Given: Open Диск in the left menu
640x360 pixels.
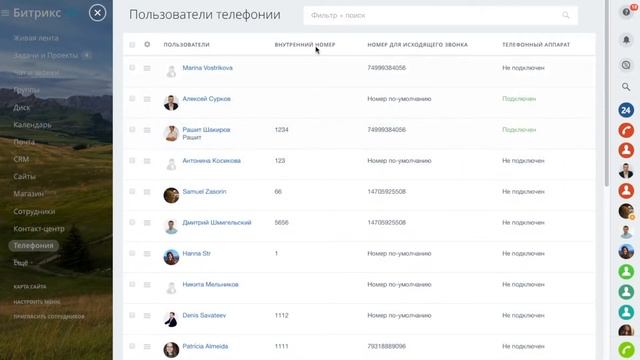Looking at the screenshot, I should pyautogui.click(x=22, y=108).
